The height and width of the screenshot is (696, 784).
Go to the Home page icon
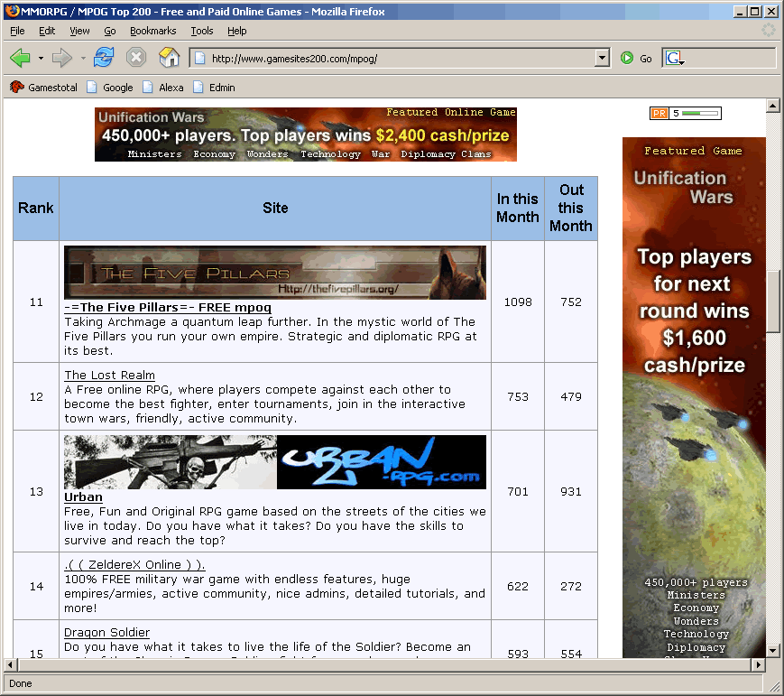pyautogui.click(x=169, y=58)
